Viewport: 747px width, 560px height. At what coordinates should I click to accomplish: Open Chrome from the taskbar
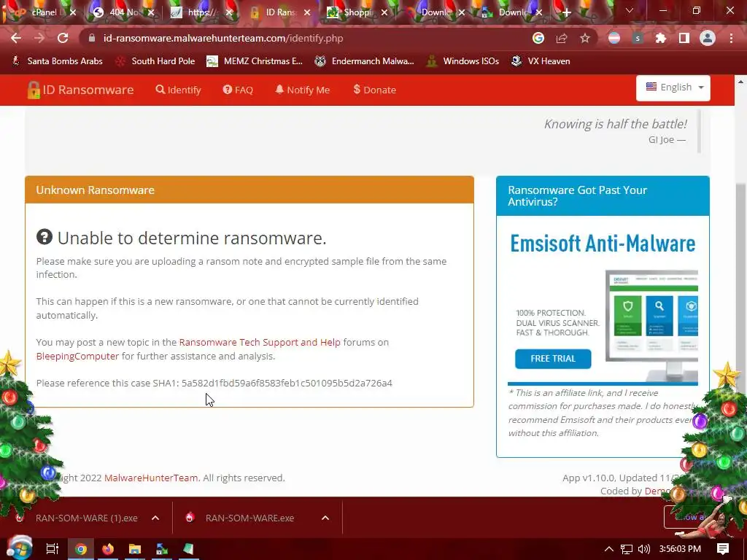click(x=81, y=549)
